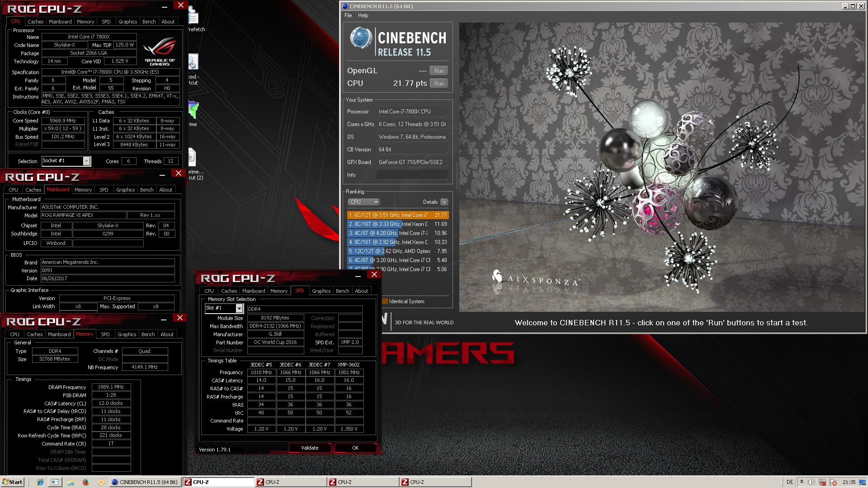
Task: Open the Windows Start menu
Action: pos(13,482)
